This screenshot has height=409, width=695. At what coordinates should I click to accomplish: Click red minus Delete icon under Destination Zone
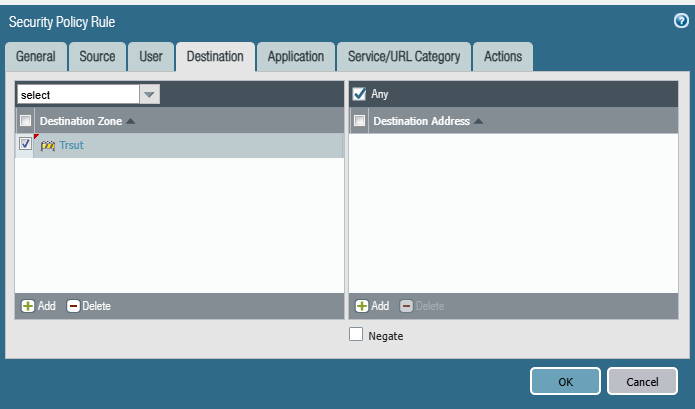(x=73, y=306)
